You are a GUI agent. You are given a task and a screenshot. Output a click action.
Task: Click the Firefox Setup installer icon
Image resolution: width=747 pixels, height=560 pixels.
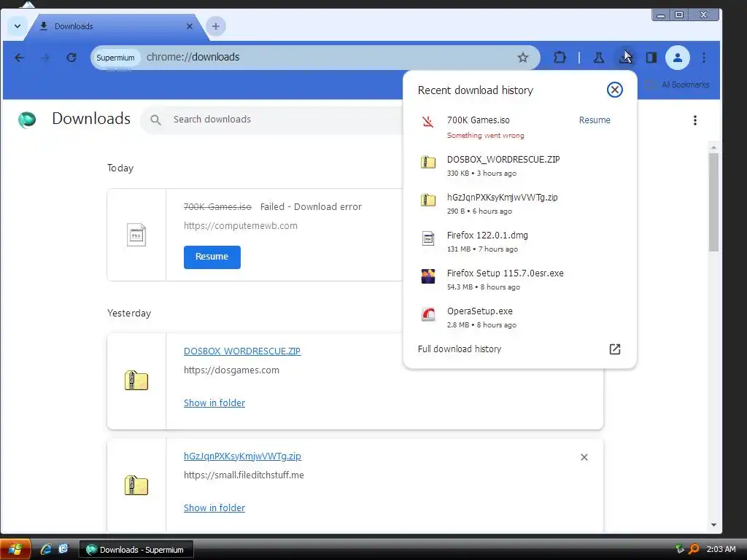click(x=427, y=276)
